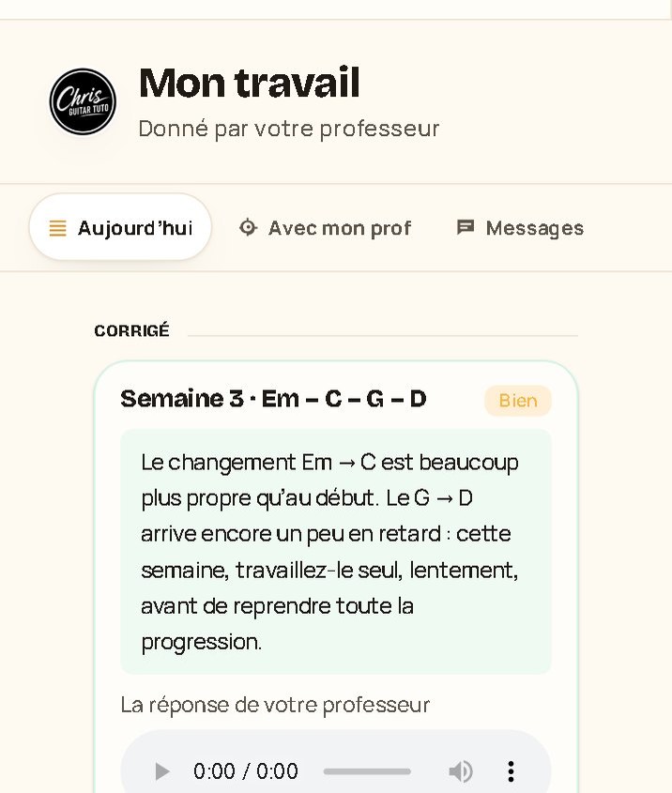The image size is (672, 793).
Task: Click the Bien grade badge
Action: (518, 401)
